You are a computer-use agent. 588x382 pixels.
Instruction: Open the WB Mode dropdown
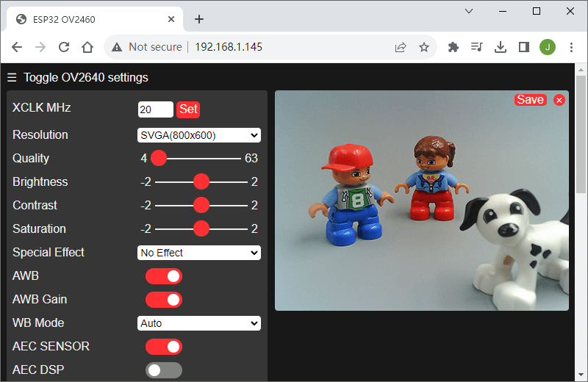pyautogui.click(x=199, y=323)
